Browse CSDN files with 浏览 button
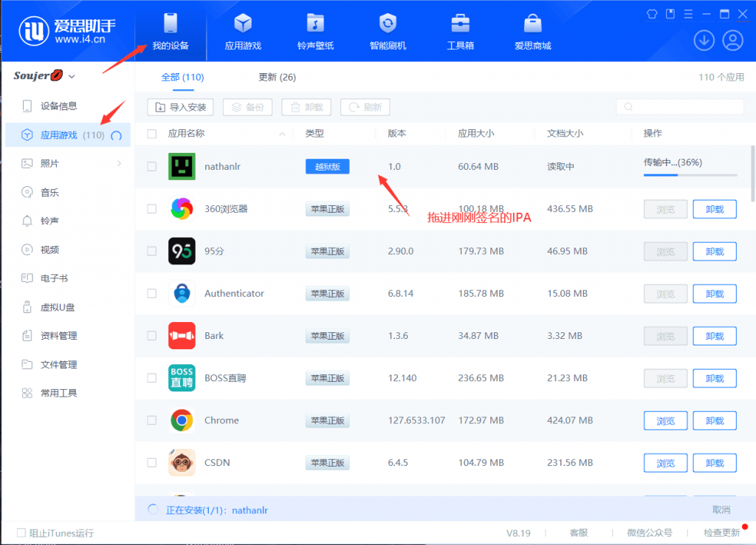This screenshot has height=545, width=756. tap(665, 463)
